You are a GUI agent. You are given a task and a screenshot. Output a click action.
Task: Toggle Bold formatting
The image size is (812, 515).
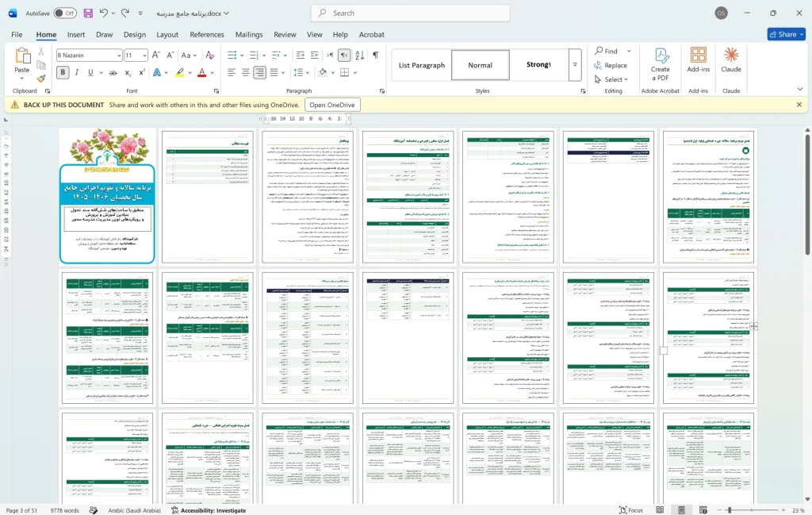pos(63,72)
